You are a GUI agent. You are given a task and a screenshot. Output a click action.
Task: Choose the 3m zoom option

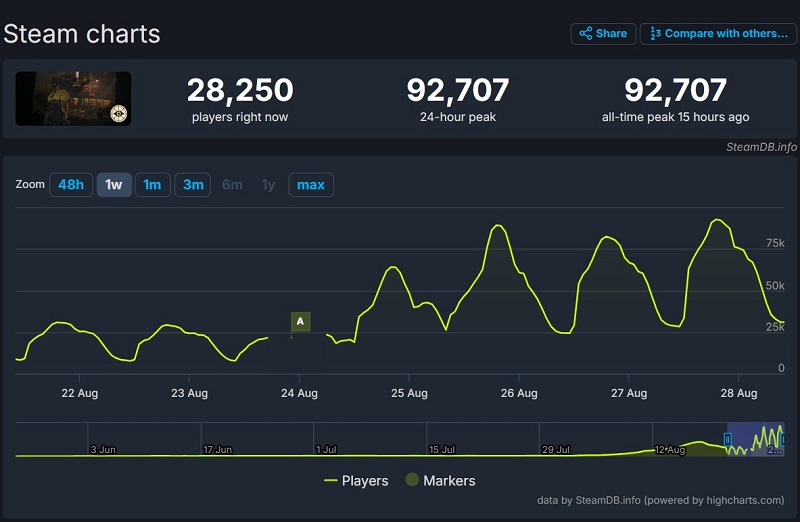tap(193, 185)
